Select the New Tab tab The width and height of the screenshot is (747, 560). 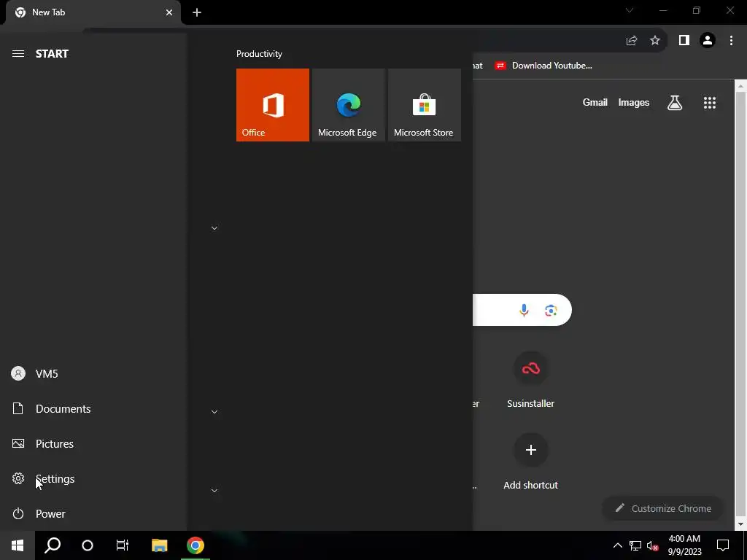93,12
